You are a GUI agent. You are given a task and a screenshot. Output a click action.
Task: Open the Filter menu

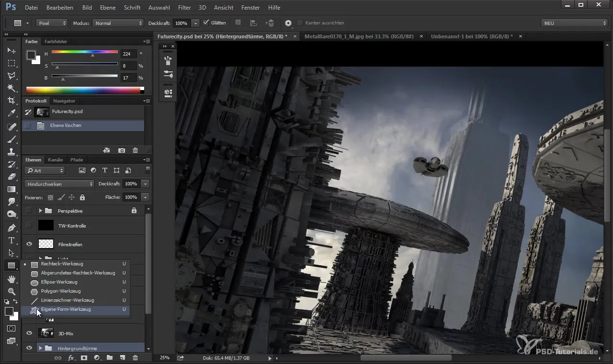[x=184, y=8]
